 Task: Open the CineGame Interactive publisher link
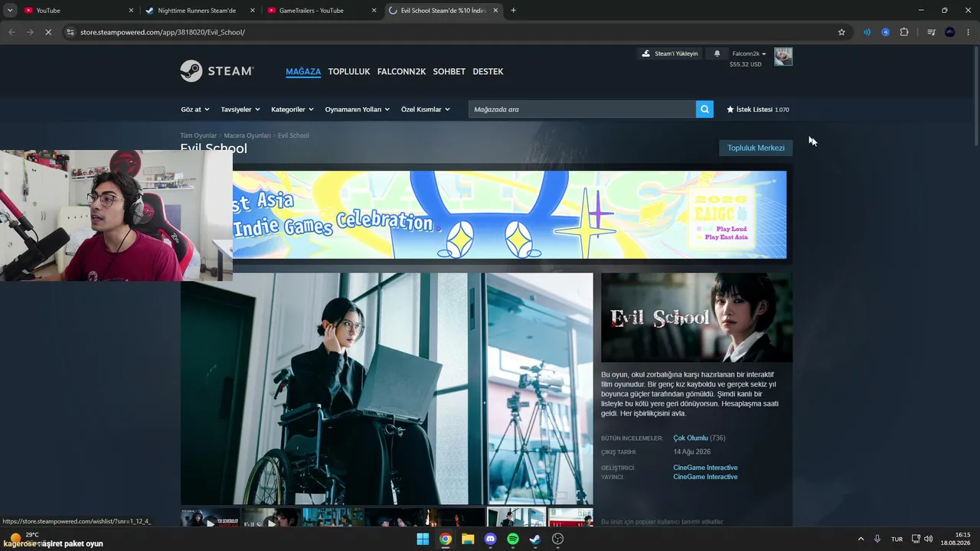pos(705,477)
